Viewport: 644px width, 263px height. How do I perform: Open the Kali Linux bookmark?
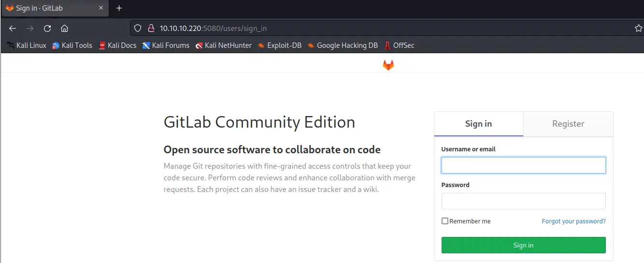pyautogui.click(x=27, y=45)
